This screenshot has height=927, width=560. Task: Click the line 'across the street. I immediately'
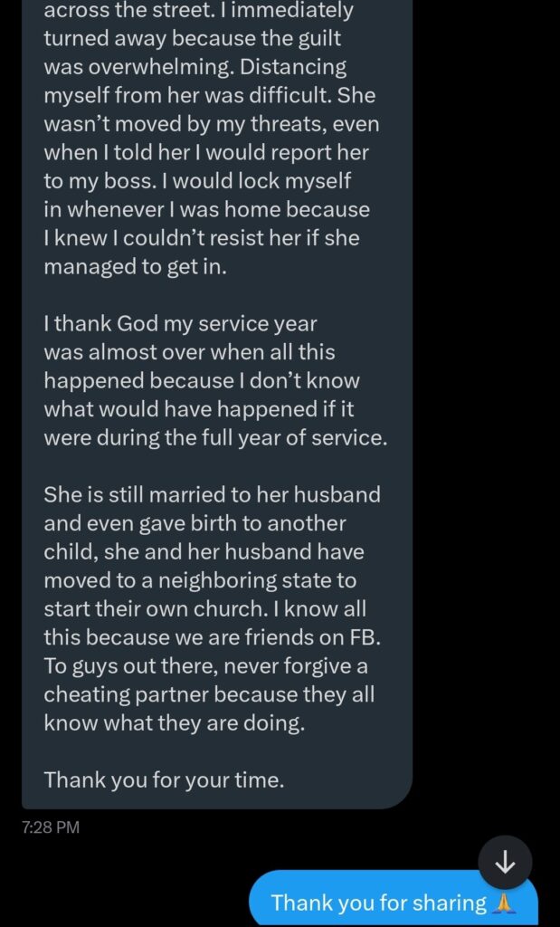coord(199,12)
